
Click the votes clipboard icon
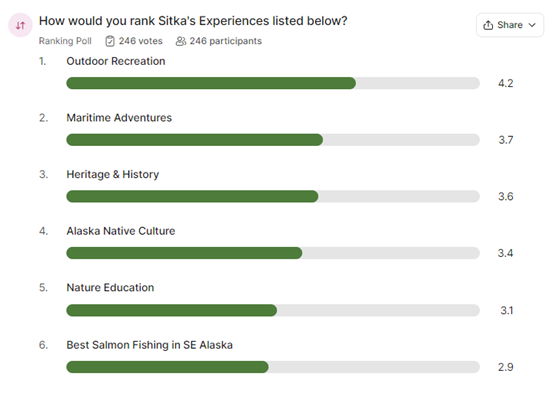[110, 41]
